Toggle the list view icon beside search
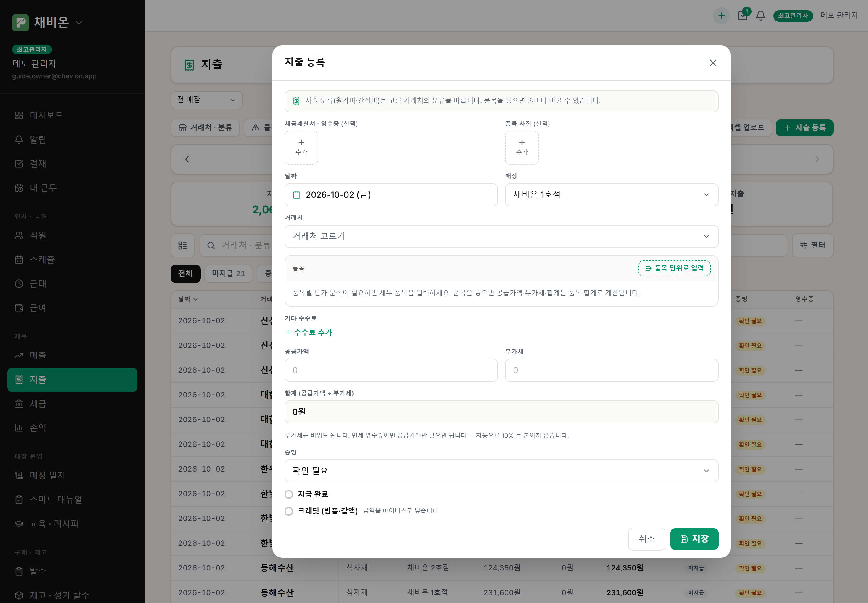The image size is (868, 603). (182, 245)
